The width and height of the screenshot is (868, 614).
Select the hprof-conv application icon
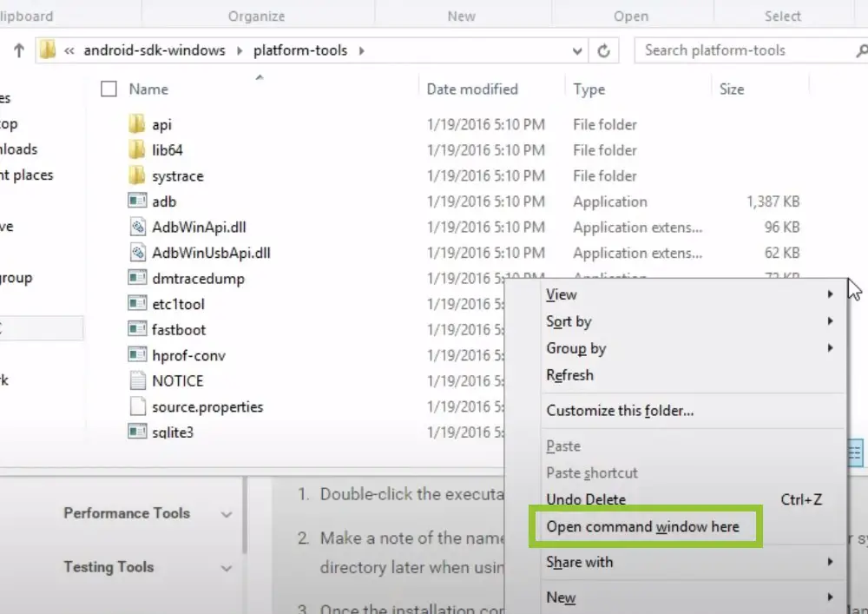[137, 354]
